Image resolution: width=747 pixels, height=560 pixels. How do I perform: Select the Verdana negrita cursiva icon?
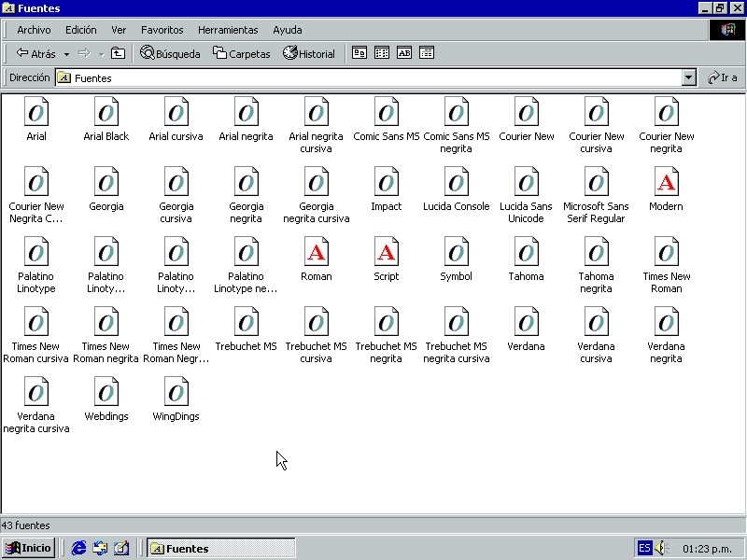[x=36, y=391]
